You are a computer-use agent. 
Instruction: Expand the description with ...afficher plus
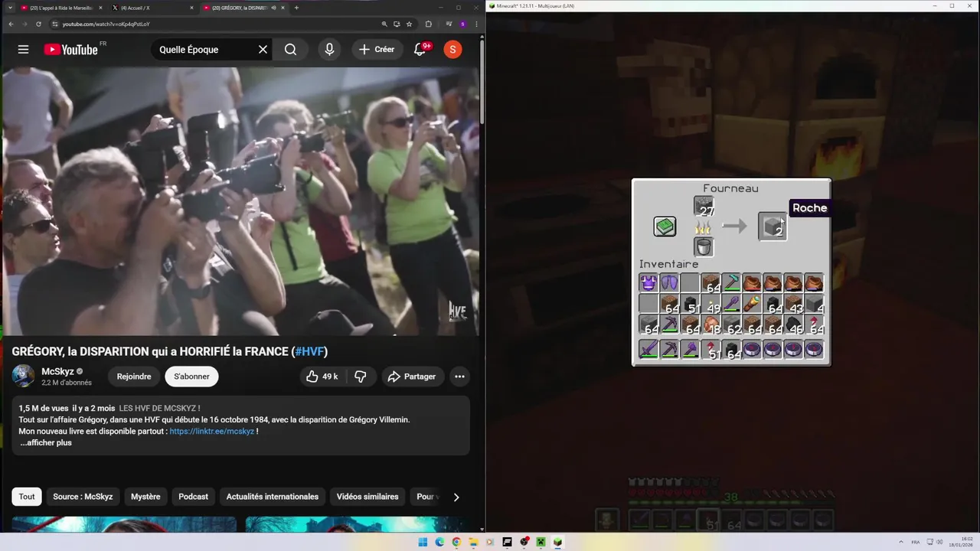(x=46, y=442)
